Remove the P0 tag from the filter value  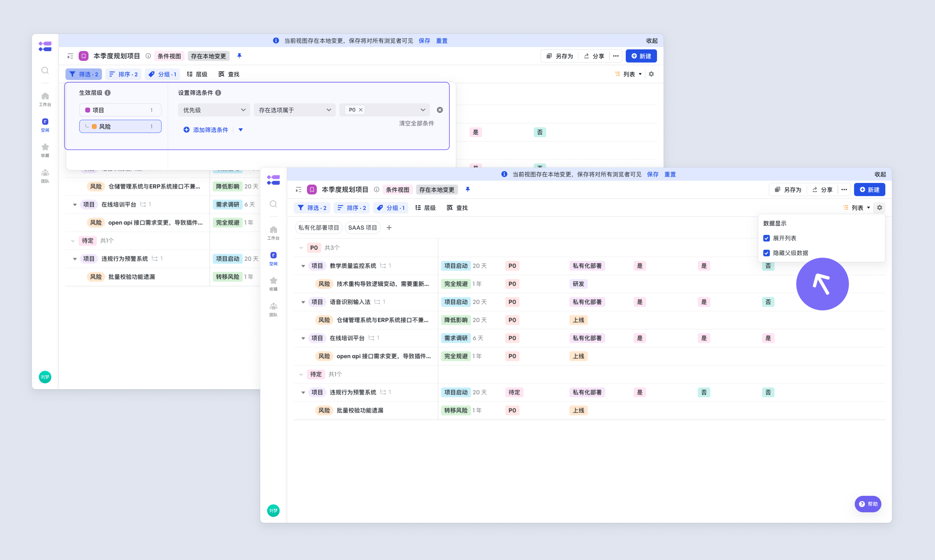coord(361,110)
